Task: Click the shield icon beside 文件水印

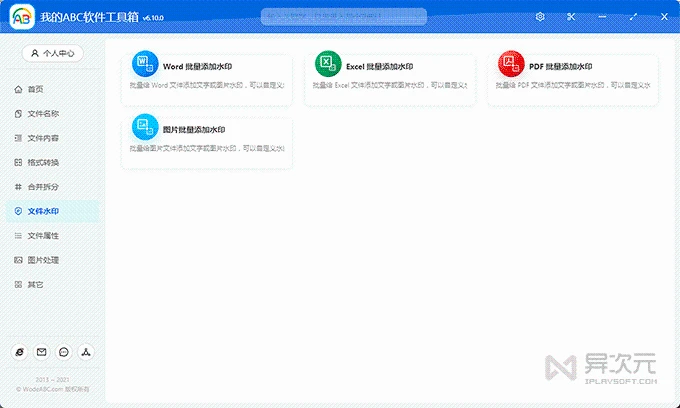Action: pos(18,211)
